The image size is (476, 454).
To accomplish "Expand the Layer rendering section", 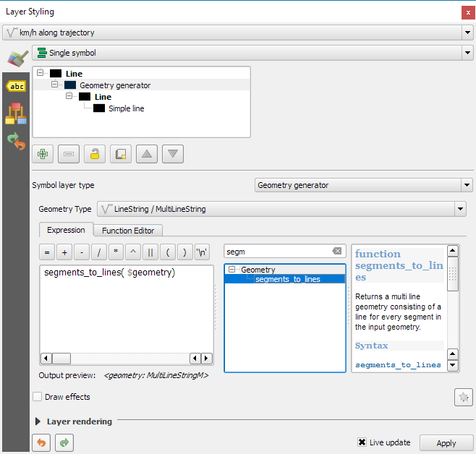I will pyautogui.click(x=38, y=421).
